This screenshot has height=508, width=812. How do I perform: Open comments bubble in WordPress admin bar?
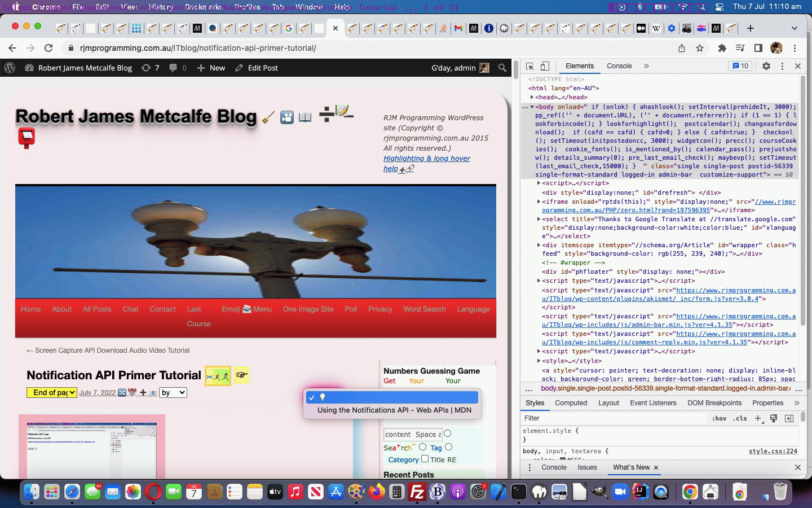tap(178, 68)
